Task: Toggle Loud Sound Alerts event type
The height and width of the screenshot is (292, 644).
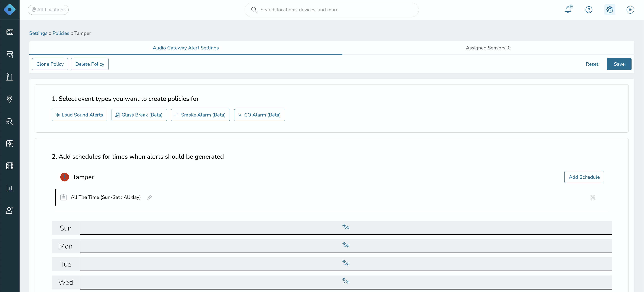Action: point(80,115)
